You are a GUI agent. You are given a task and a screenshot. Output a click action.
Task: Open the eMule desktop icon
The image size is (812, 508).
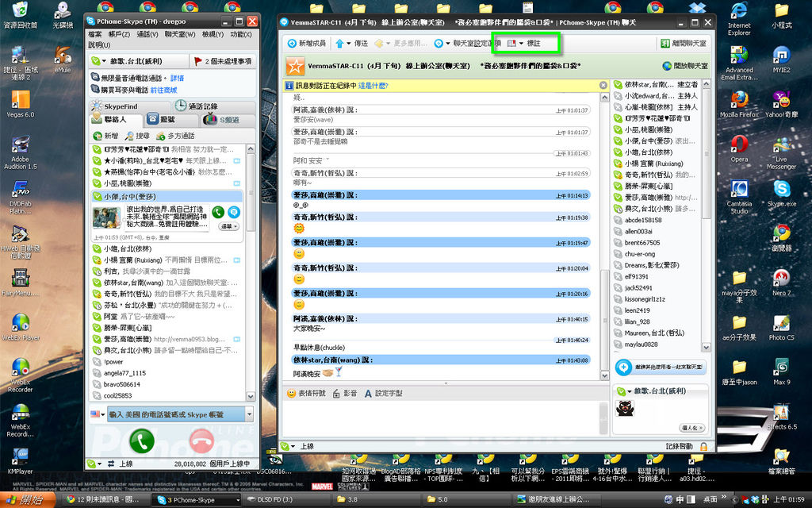63,60
